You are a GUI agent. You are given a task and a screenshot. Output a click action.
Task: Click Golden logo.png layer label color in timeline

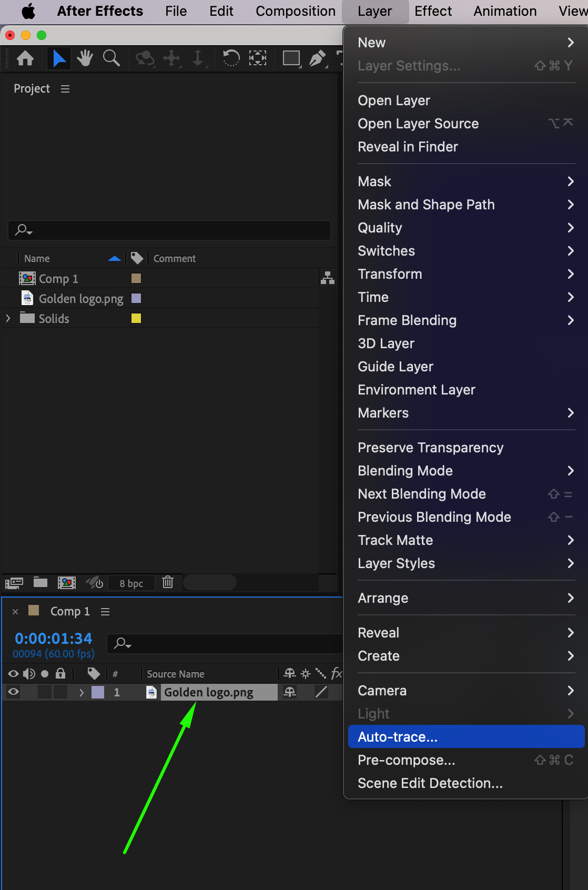[98, 692]
